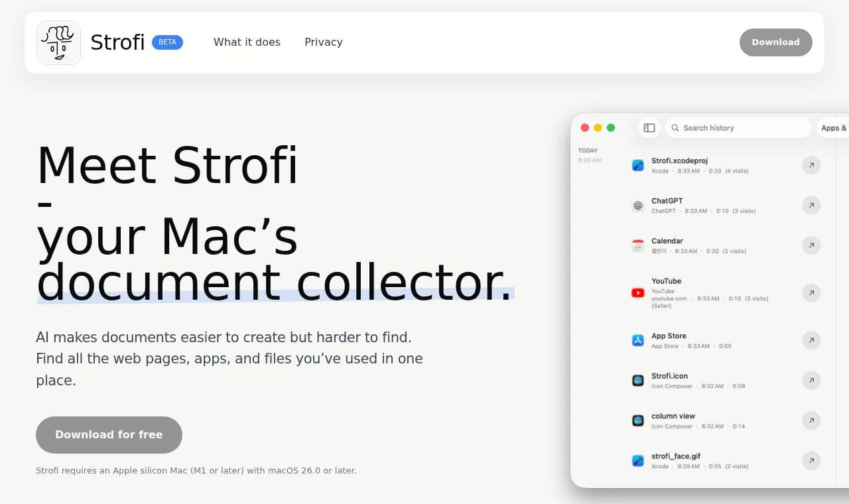Viewport: 849px width, 504px height.
Task: Click the Apple silicon requirement note
Action: [x=196, y=471]
